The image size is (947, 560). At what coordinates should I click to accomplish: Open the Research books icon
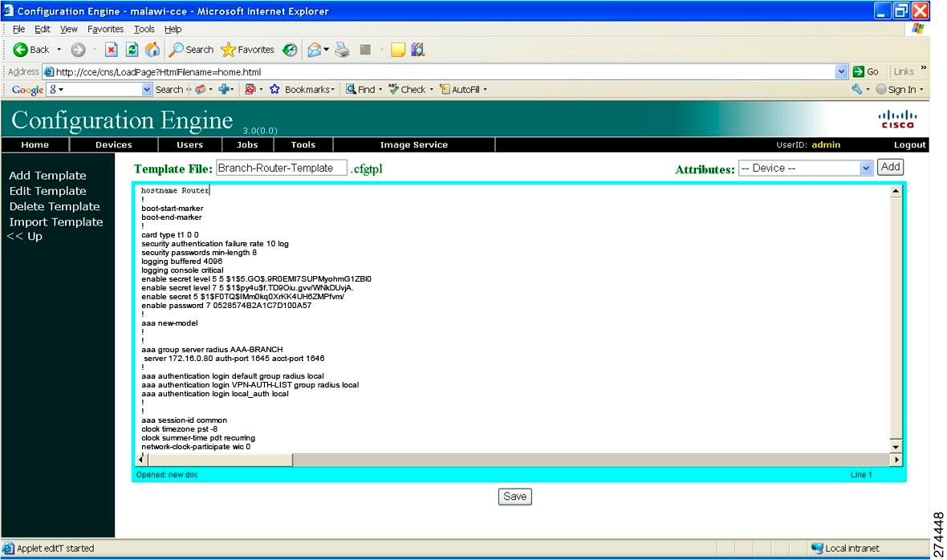pyautogui.click(x=418, y=50)
